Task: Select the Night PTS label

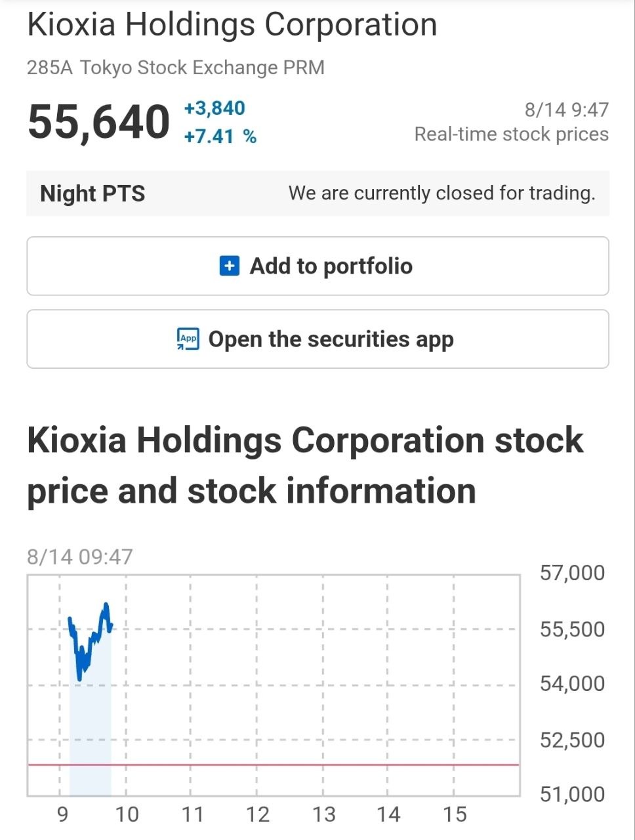Action: pyautogui.click(x=92, y=194)
